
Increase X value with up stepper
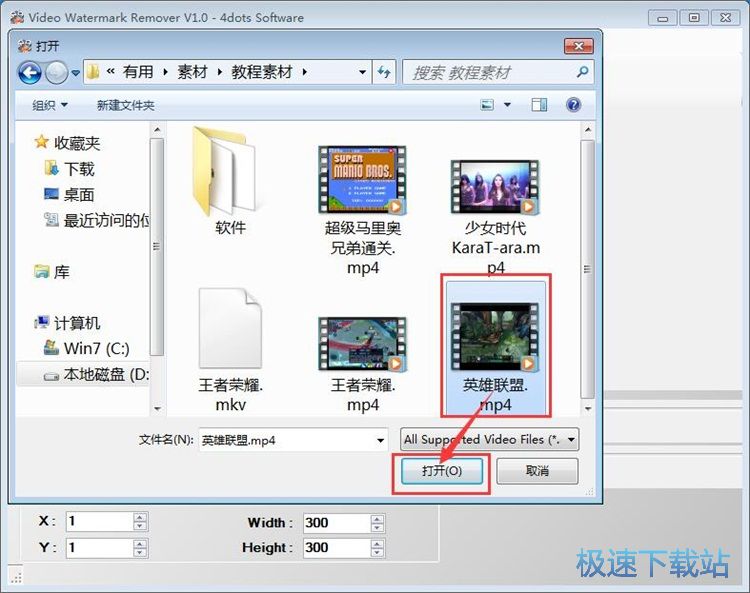[140, 517]
